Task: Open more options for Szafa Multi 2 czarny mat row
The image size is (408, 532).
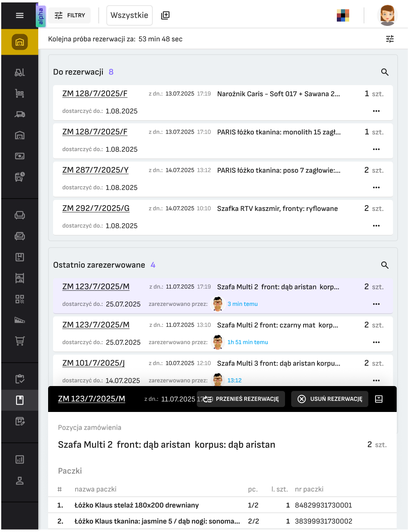Action: click(376, 342)
